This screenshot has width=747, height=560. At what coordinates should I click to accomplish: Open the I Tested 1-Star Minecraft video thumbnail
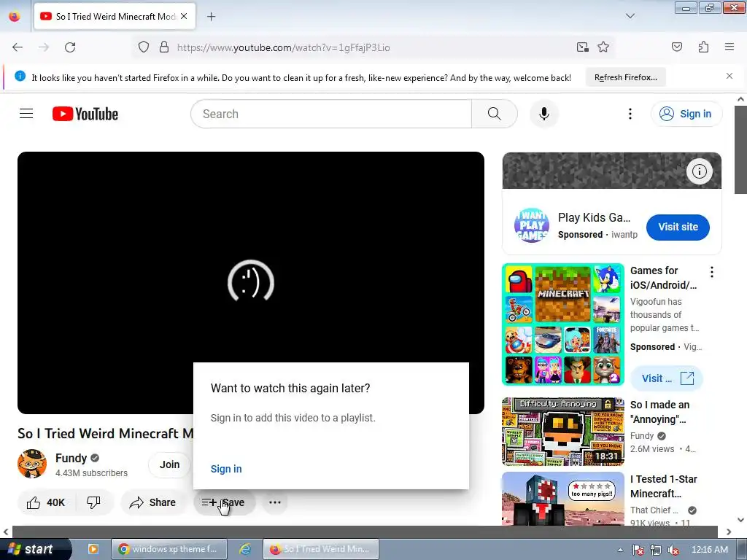(x=562, y=499)
